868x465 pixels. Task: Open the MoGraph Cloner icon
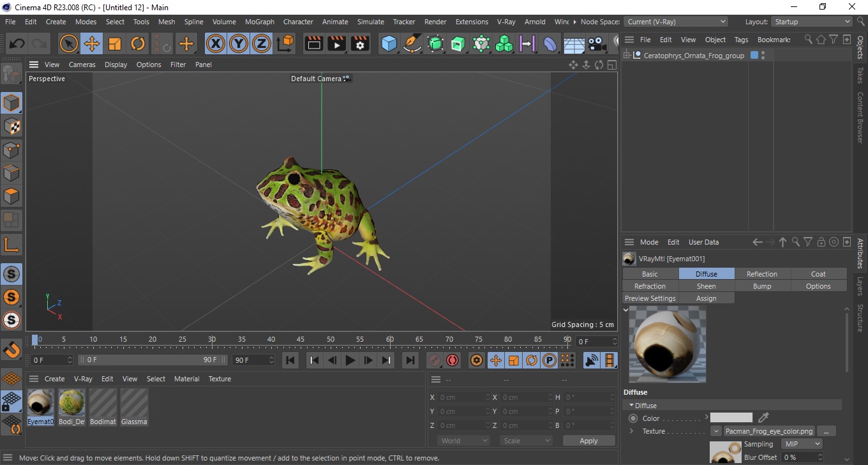pos(505,44)
